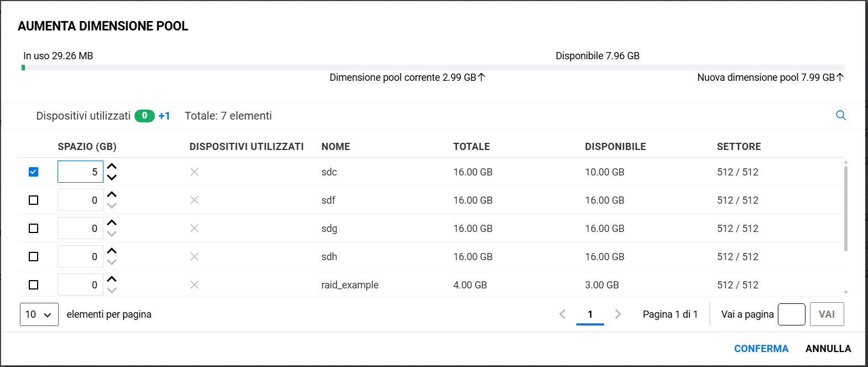868x367 pixels.
Task: Click the ANNULLA button
Action: pyautogui.click(x=828, y=349)
